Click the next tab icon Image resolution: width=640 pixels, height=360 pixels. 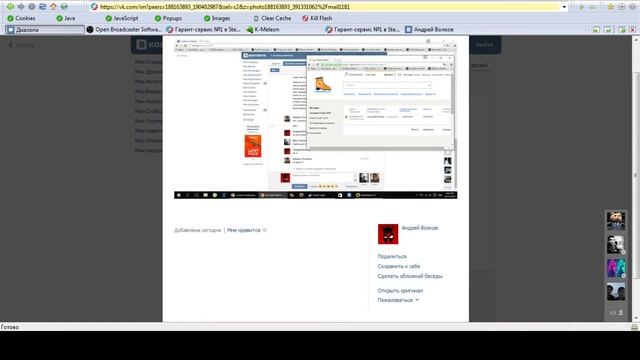click(x=607, y=30)
